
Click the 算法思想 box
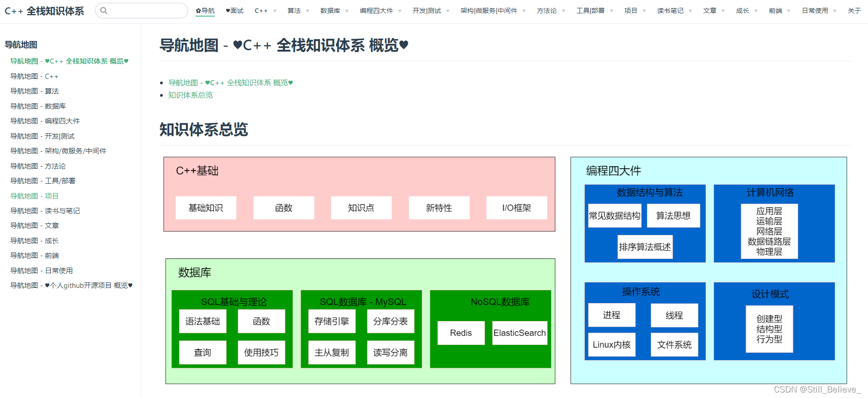pyautogui.click(x=673, y=216)
